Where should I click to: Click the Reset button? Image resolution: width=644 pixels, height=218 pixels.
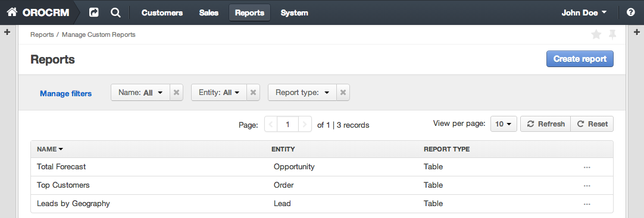592,124
